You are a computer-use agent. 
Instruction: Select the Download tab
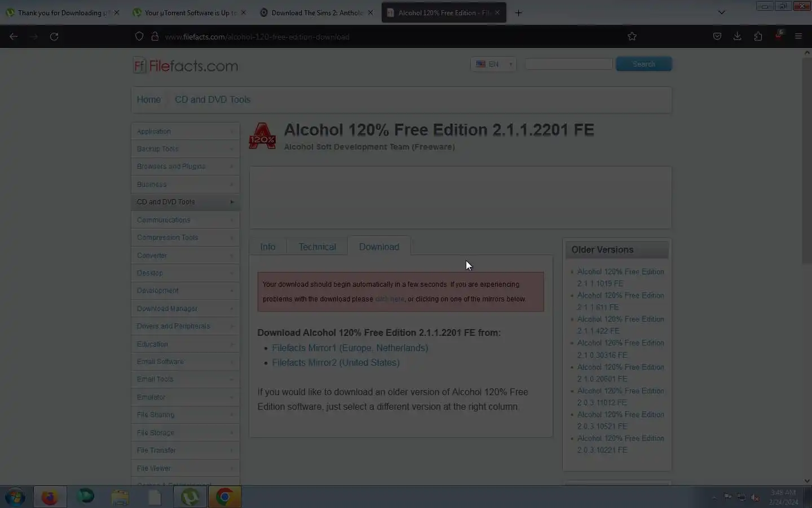[379, 247]
